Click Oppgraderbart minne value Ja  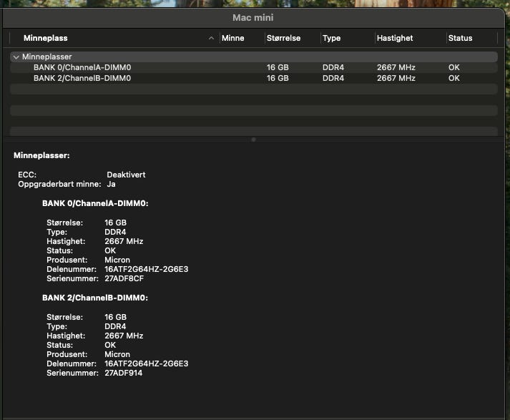(111, 184)
